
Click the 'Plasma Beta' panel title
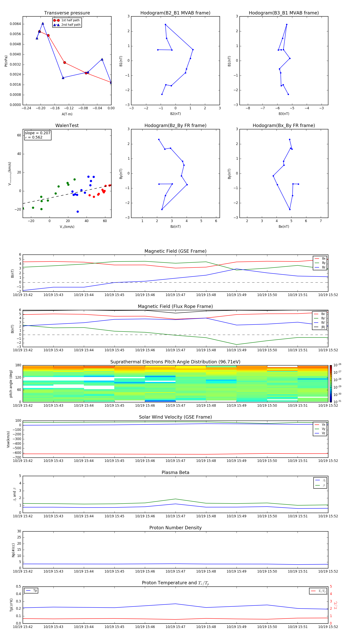coord(175,472)
